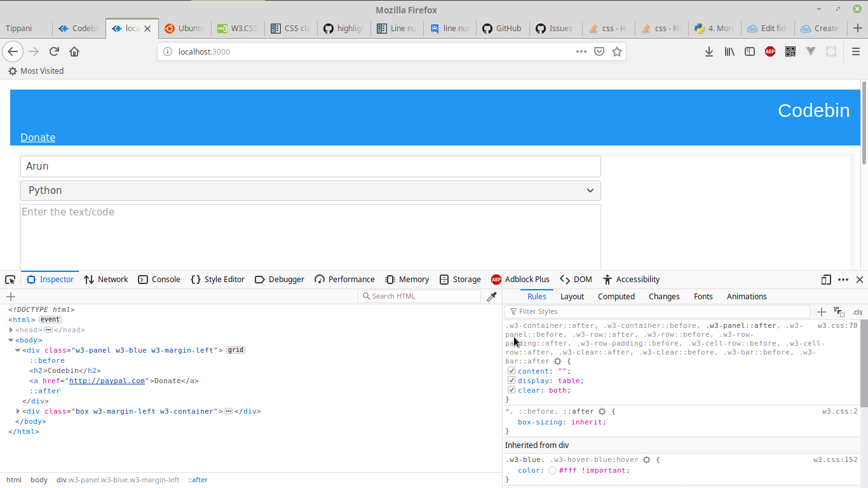
Task: Uncheck the content property checkbox
Action: click(512, 371)
